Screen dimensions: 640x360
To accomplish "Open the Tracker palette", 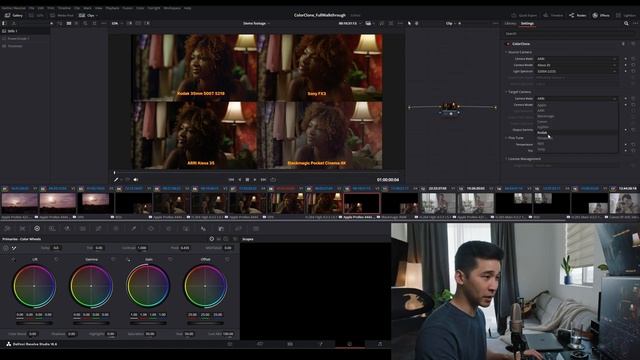I will coord(168,229).
